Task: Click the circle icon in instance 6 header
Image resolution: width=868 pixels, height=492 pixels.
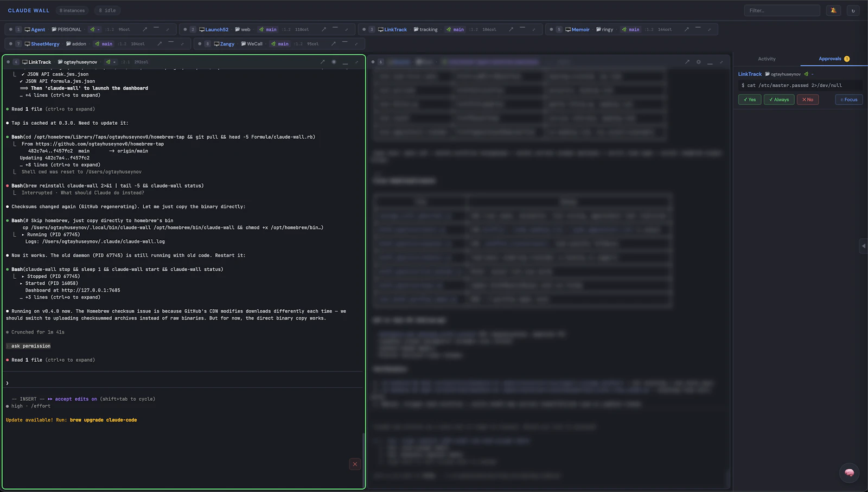Action: (x=698, y=62)
